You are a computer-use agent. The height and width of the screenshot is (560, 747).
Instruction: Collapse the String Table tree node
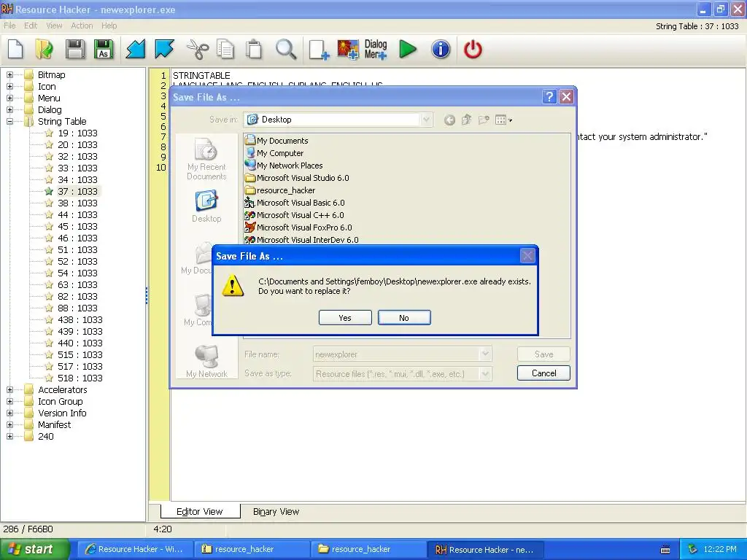point(9,122)
